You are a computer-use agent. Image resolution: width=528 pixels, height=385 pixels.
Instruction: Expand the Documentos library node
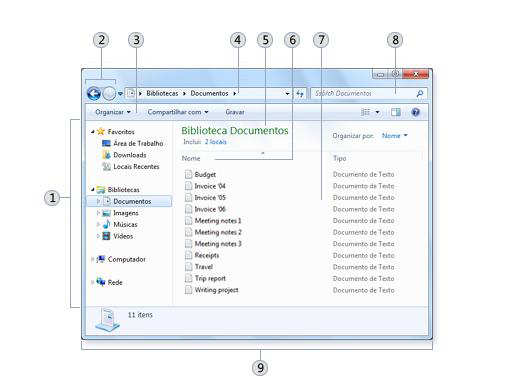pos(98,201)
